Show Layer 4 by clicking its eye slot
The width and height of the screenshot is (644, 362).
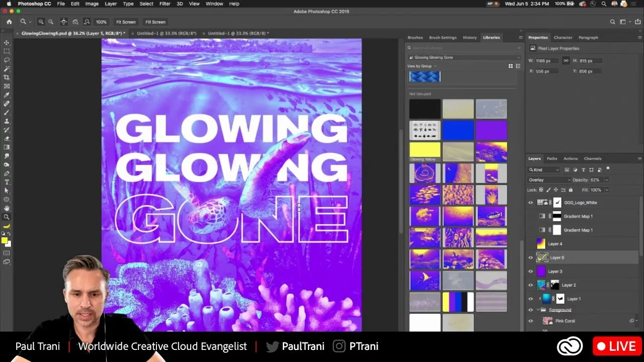coord(530,244)
